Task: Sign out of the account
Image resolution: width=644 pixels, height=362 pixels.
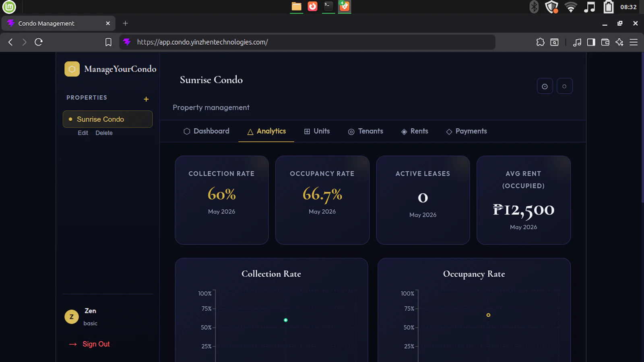Action: (x=89, y=344)
